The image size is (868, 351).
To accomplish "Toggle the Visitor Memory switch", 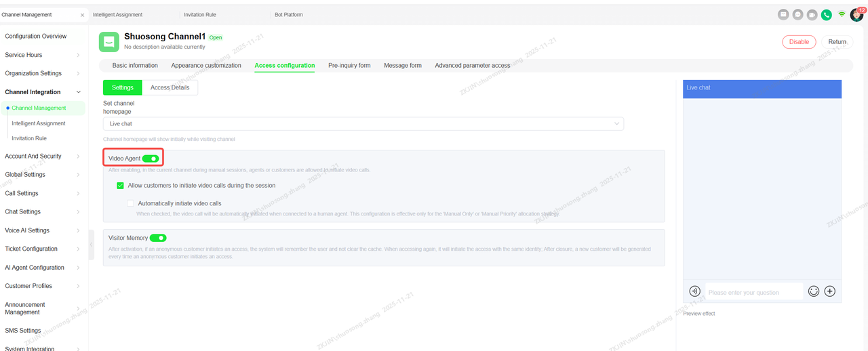I will (158, 238).
